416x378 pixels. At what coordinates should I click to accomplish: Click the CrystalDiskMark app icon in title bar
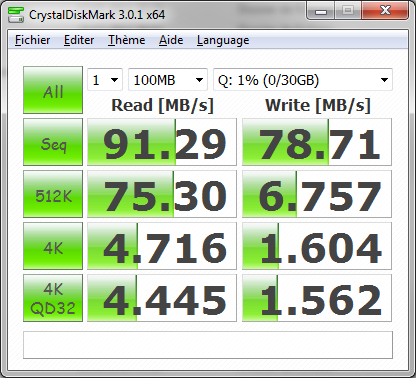(15, 14)
